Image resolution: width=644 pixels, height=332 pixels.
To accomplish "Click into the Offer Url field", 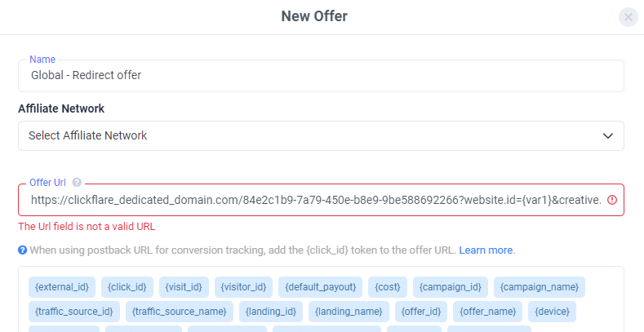I will 314,200.
